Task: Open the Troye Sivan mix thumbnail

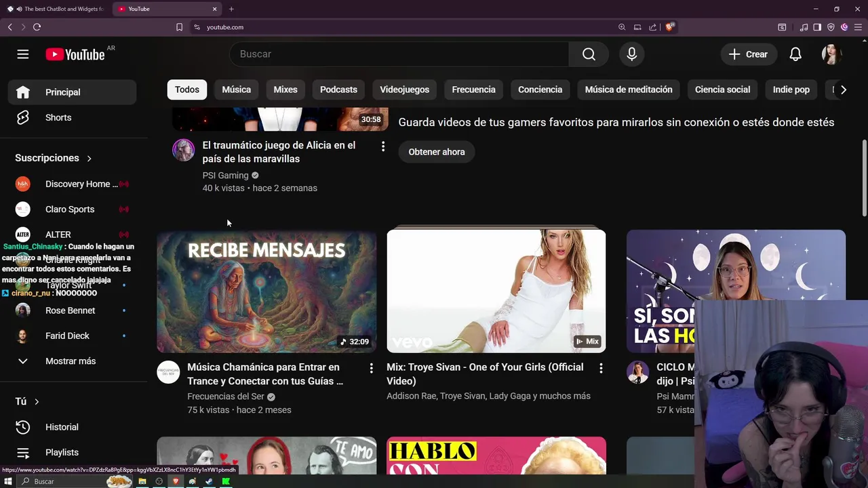Action: pyautogui.click(x=496, y=291)
